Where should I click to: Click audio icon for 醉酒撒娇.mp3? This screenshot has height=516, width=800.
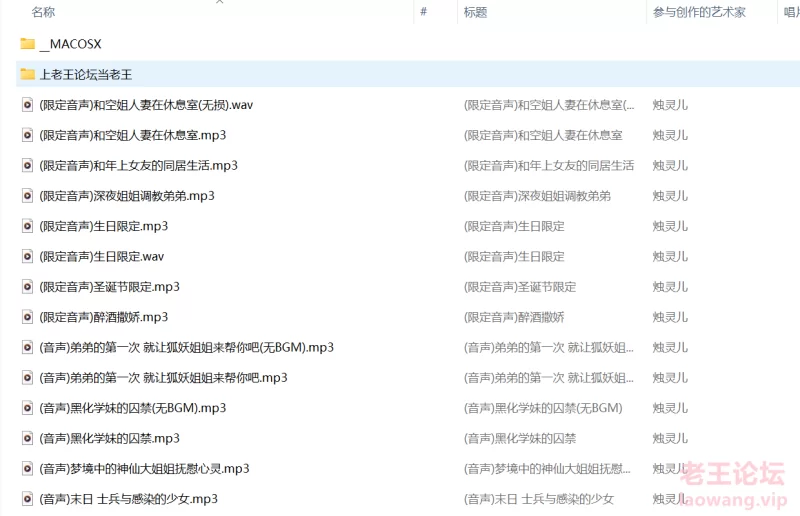coord(28,317)
